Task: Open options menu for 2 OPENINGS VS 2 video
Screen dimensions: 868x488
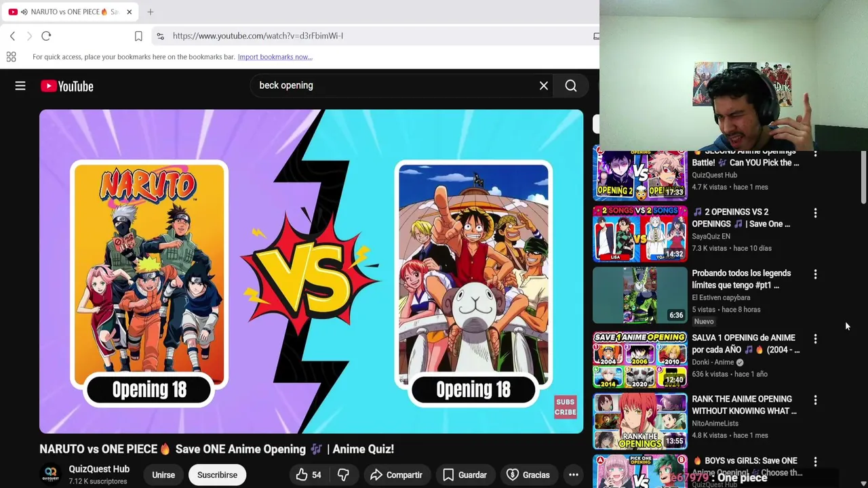Action: [815, 213]
